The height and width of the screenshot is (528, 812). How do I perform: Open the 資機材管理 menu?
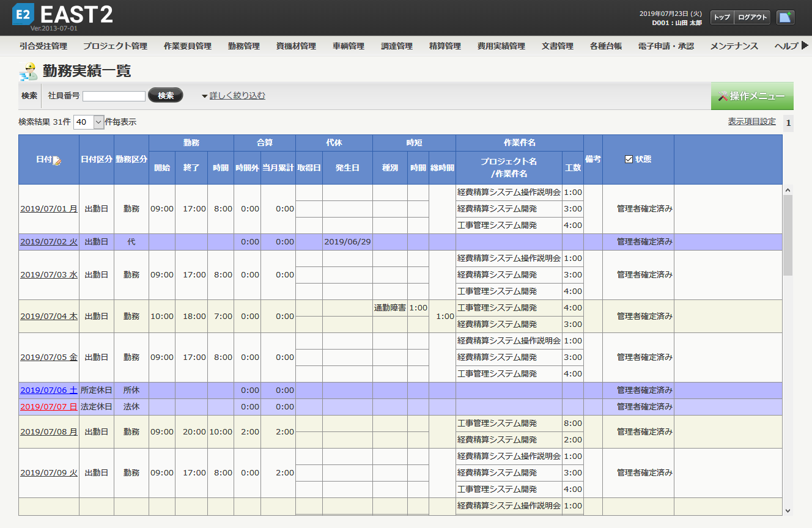[x=296, y=46]
